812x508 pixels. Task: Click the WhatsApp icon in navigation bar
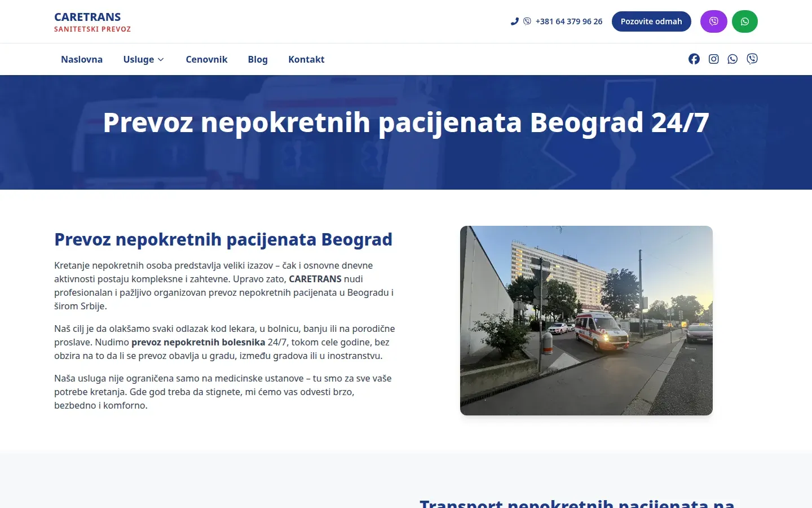pyautogui.click(x=732, y=59)
